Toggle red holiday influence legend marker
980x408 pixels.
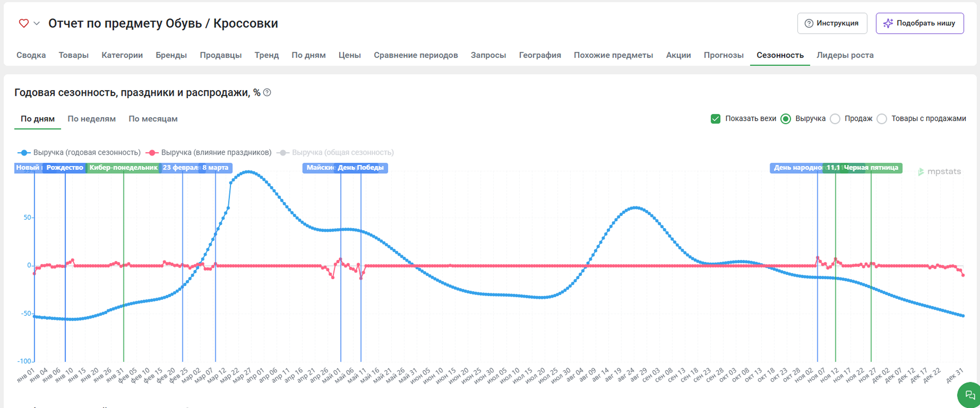point(152,153)
